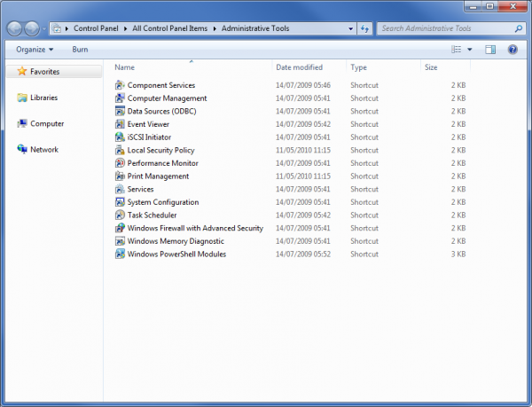Open the address bar history dropdown

[x=351, y=28]
